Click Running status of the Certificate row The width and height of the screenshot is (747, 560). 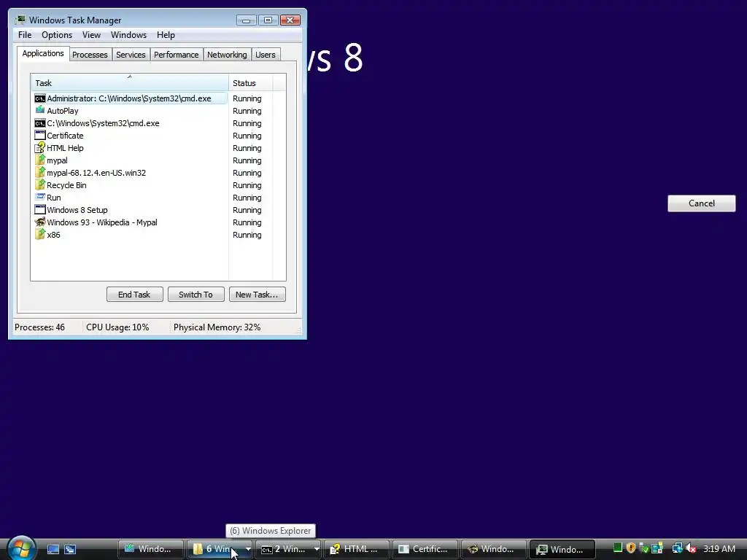pos(247,136)
